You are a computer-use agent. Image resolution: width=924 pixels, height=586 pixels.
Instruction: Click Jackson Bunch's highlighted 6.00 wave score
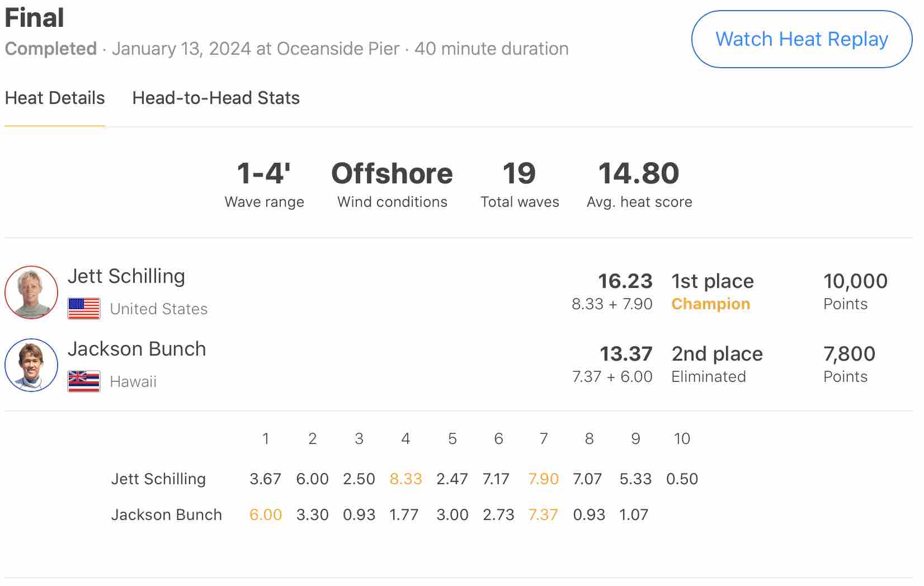click(x=266, y=515)
